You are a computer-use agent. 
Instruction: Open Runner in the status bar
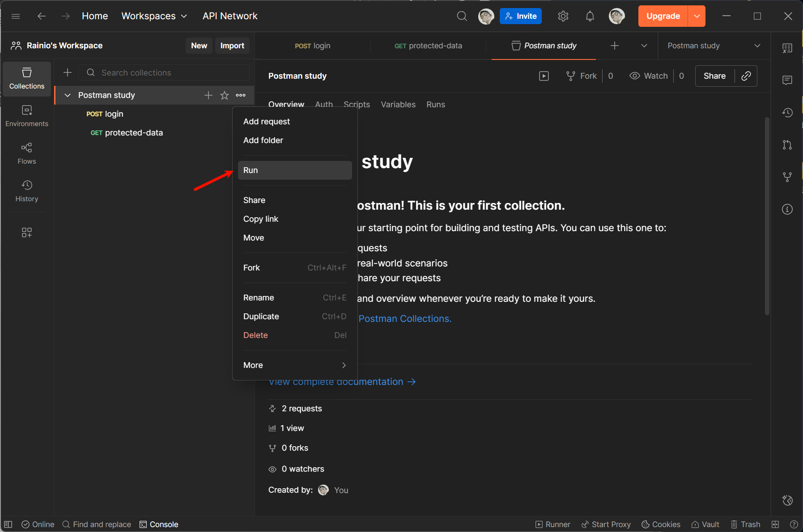(x=553, y=524)
